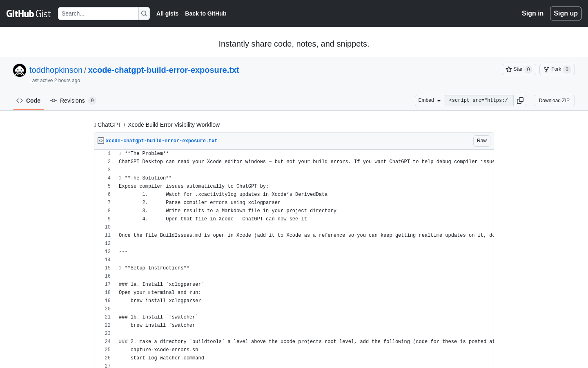Open the GitHub Gist logo home link
This screenshot has height=368, width=588.
(x=29, y=13)
